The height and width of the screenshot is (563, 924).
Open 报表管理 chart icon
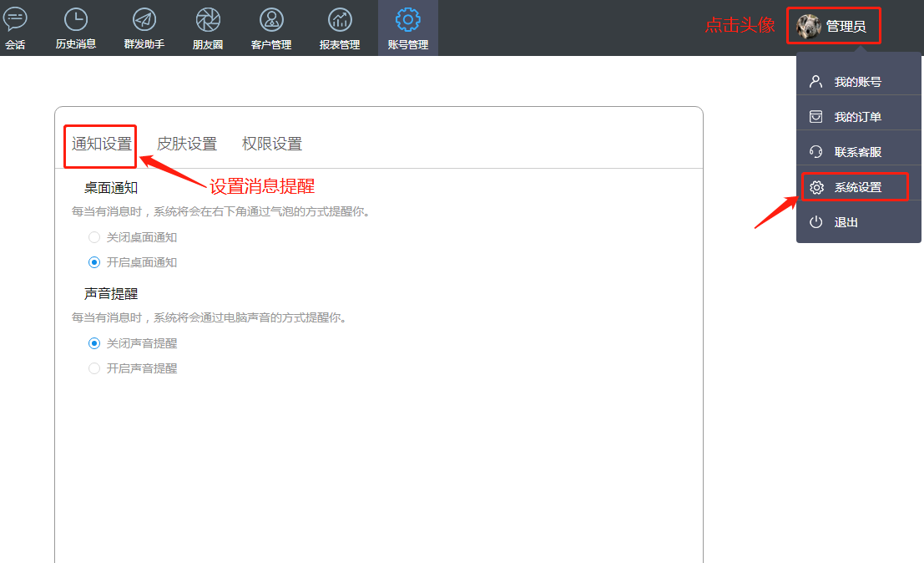click(340, 20)
